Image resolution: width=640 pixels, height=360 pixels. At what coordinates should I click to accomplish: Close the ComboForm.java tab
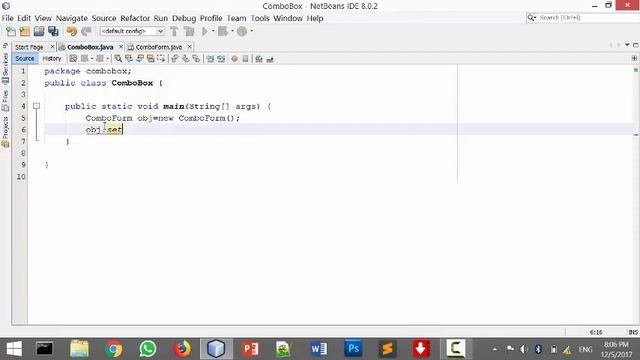point(189,47)
